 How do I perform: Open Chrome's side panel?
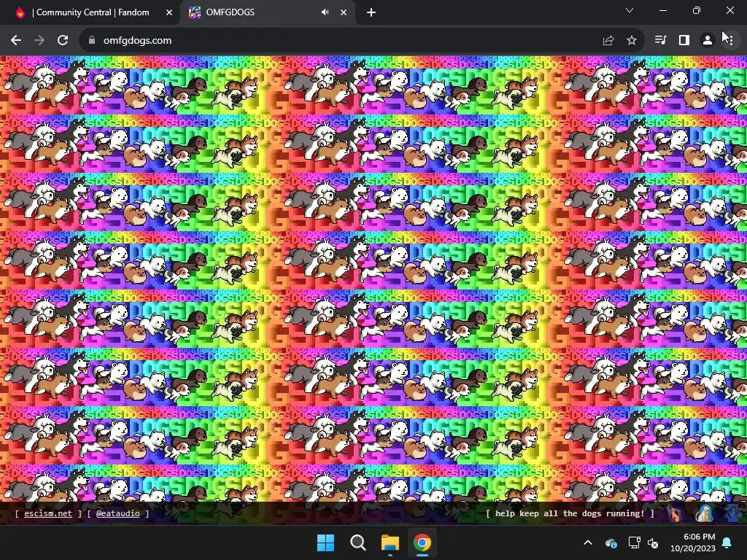click(x=684, y=40)
